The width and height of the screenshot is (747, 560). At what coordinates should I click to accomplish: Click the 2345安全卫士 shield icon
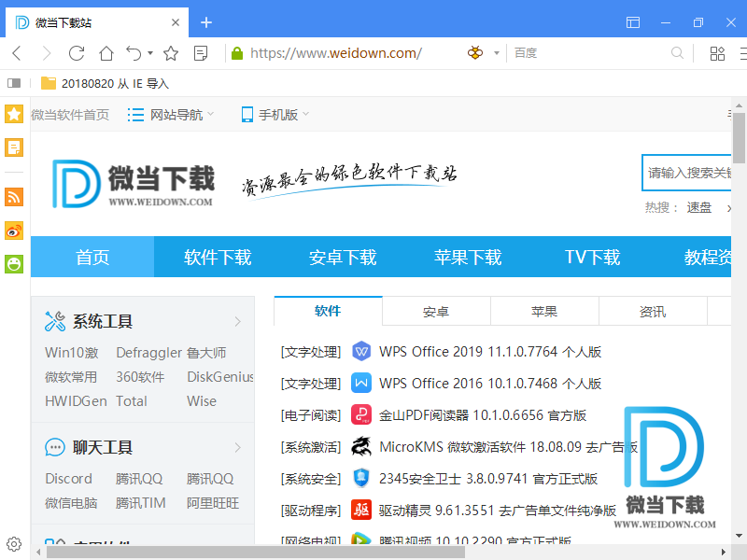click(x=361, y=478)
